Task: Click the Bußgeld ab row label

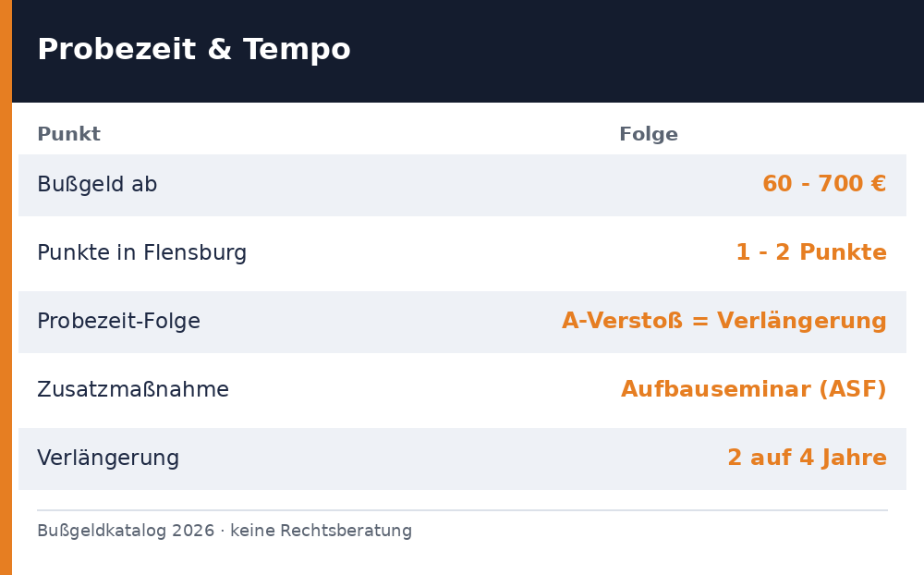Action: click(x=97, y=185)
